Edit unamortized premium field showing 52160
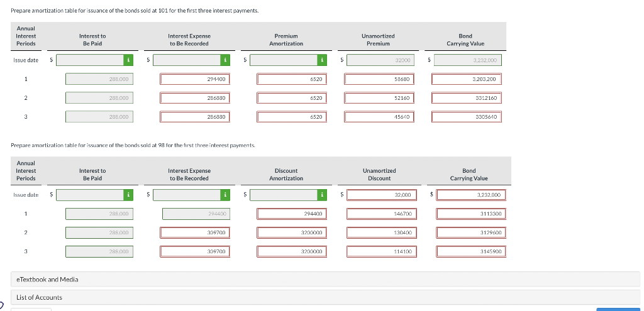This screenshot has height=311, width=644. coord(379,98)
